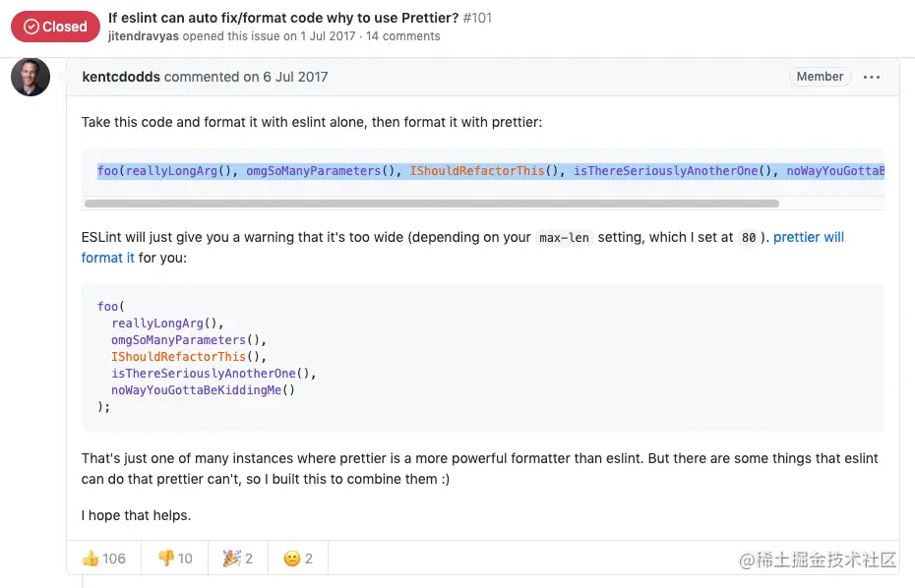This screenshot has width=915, height=588.
Task: Click the inline code value '80'
Action: point(749,238)
